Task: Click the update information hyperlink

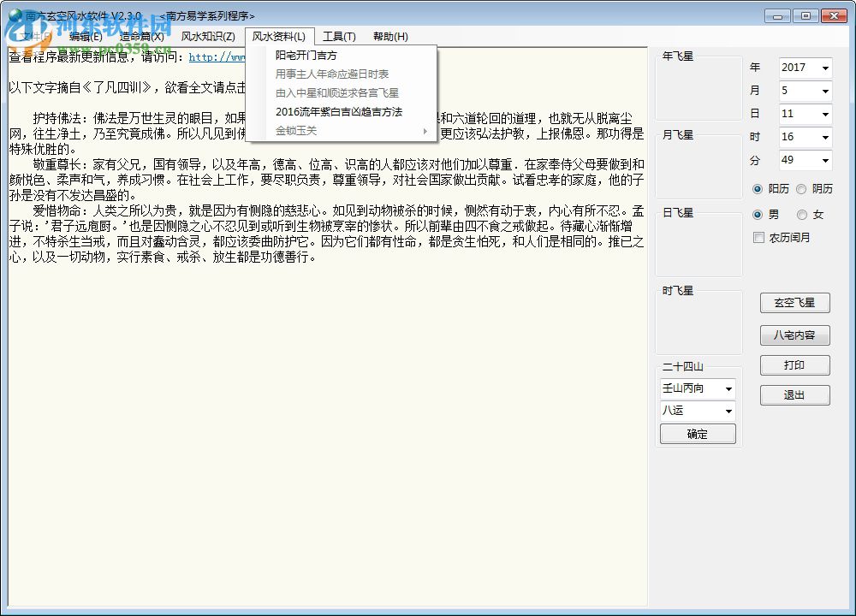Action: 220,57
